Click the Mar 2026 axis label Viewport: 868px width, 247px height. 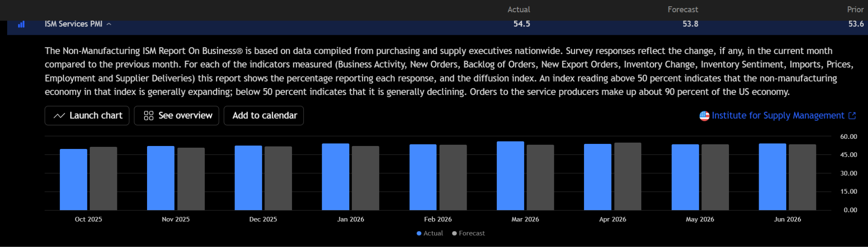(x=525, y=219)
